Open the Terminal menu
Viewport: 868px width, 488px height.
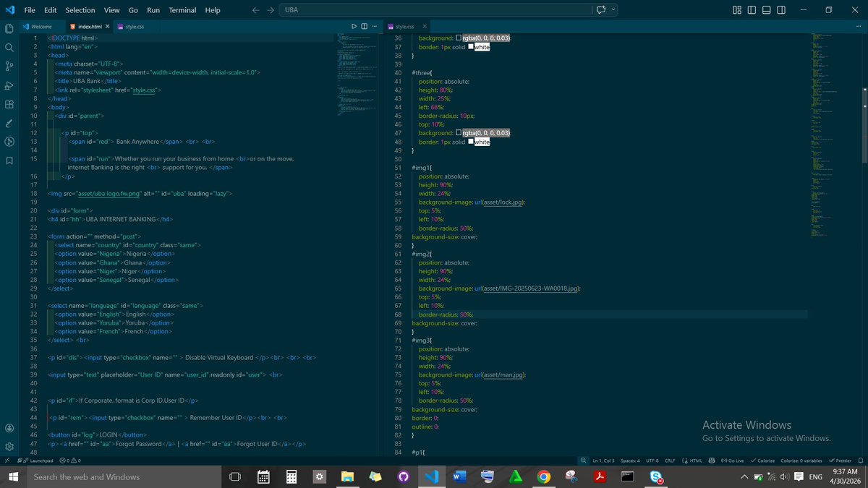tap(182, 10)
